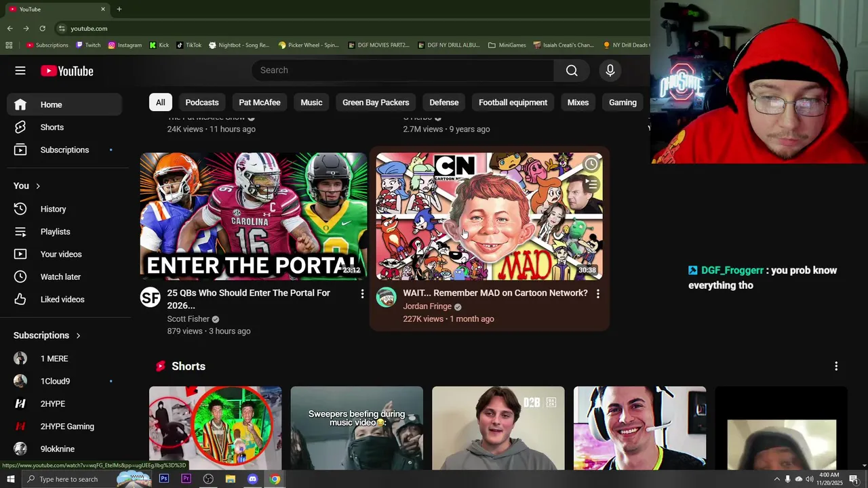Viewport: 868px width, 488px height.
Task: Open Photoshop from the taskbar
Action: click(164, 479)
